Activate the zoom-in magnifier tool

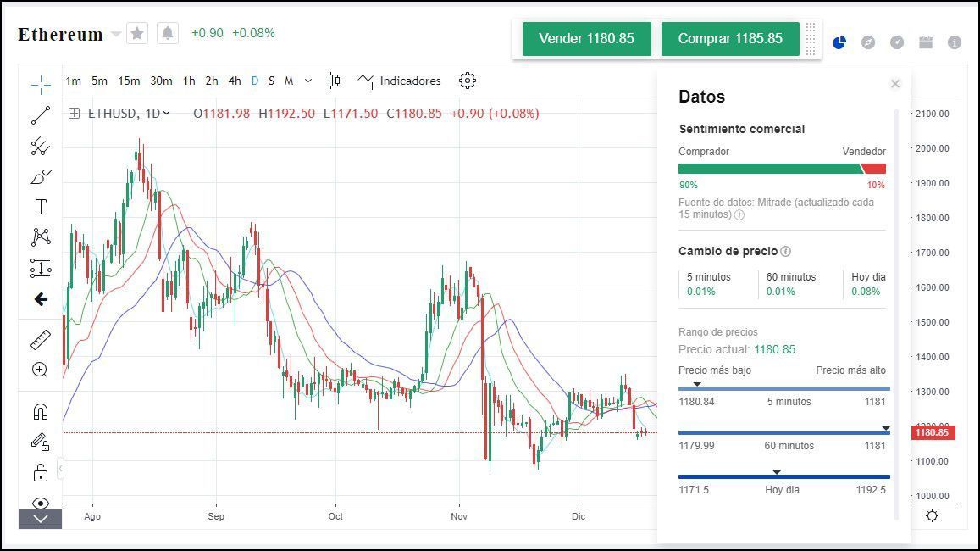(x=40, y=369)
